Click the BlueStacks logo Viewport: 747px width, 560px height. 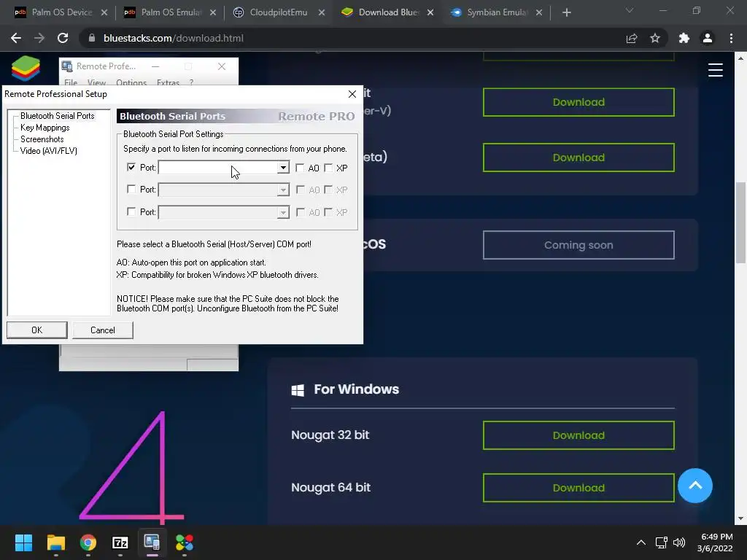26,68
